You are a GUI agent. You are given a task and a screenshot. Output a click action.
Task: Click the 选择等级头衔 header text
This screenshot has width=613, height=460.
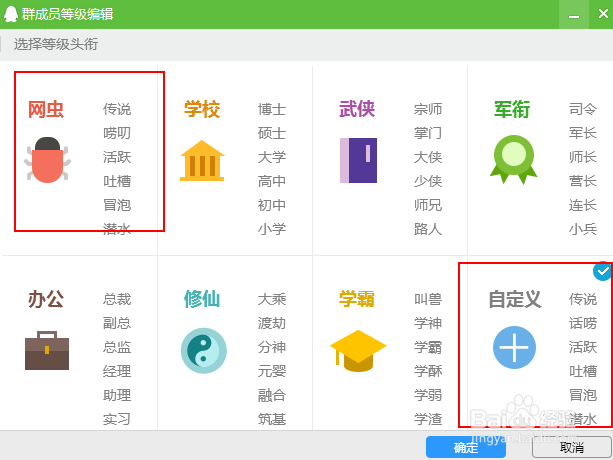[x=56, y=44]
